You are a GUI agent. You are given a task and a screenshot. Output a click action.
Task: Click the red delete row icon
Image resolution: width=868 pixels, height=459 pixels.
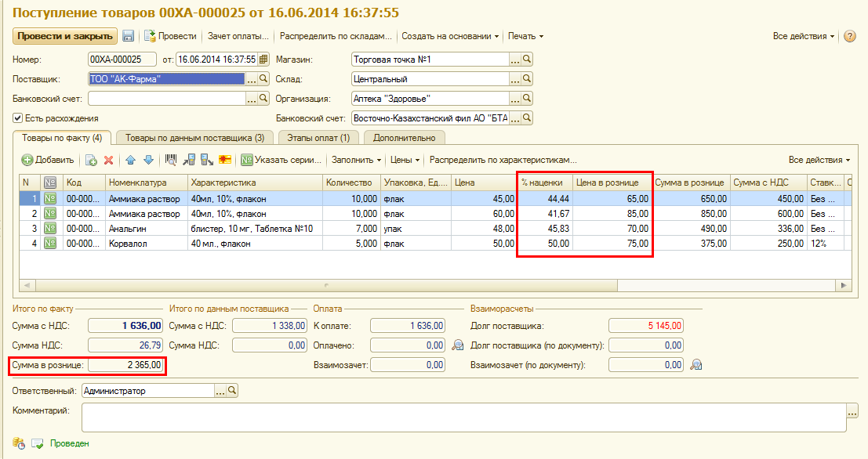[x=109, y=160]
